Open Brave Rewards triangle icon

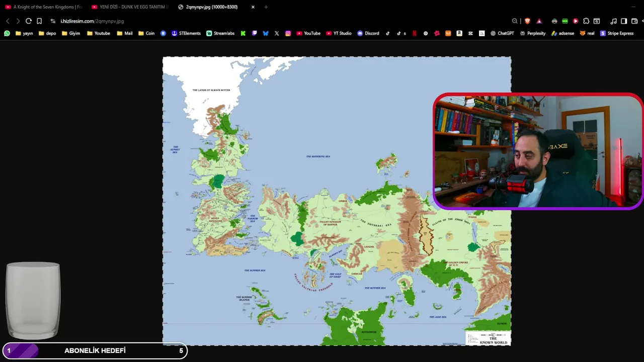(x=539, y=21)
